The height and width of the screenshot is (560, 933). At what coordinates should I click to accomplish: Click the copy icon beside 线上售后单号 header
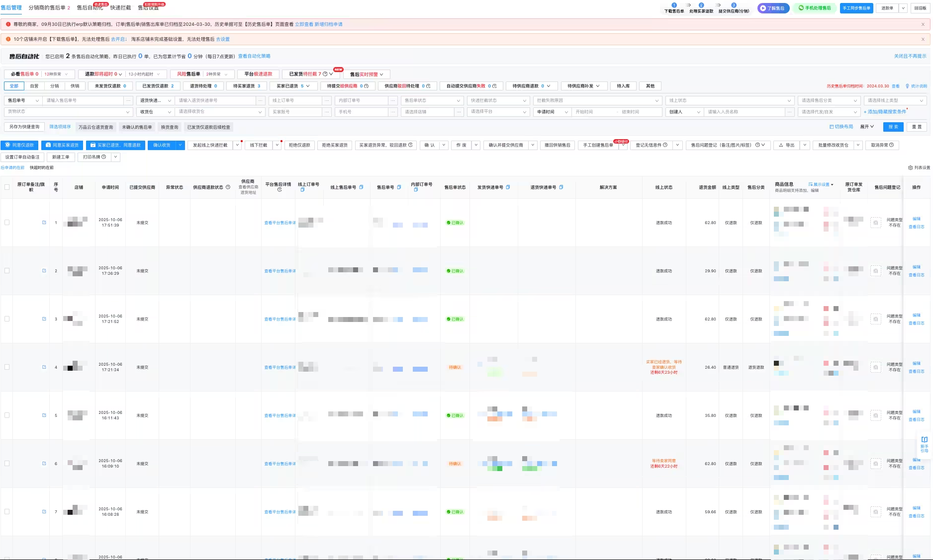click(361, 187)
